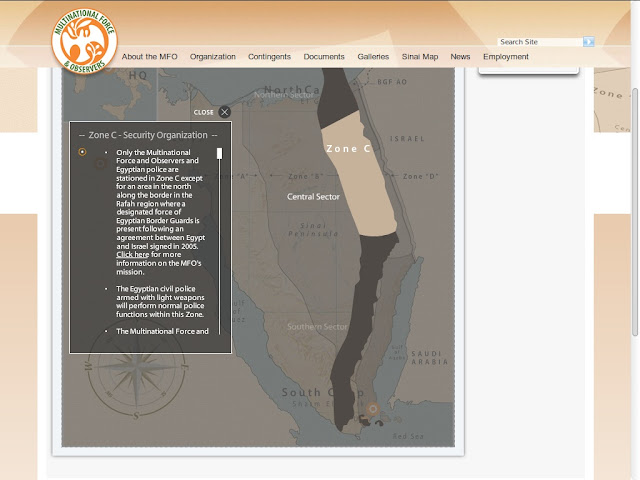Open the Employment page
This screenshot has width=640, height=480.
(x=506, y=57)
